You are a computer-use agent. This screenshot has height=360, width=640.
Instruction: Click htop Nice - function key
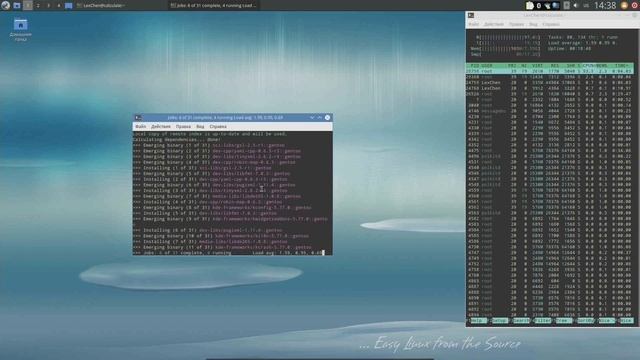tap(607, 321)
